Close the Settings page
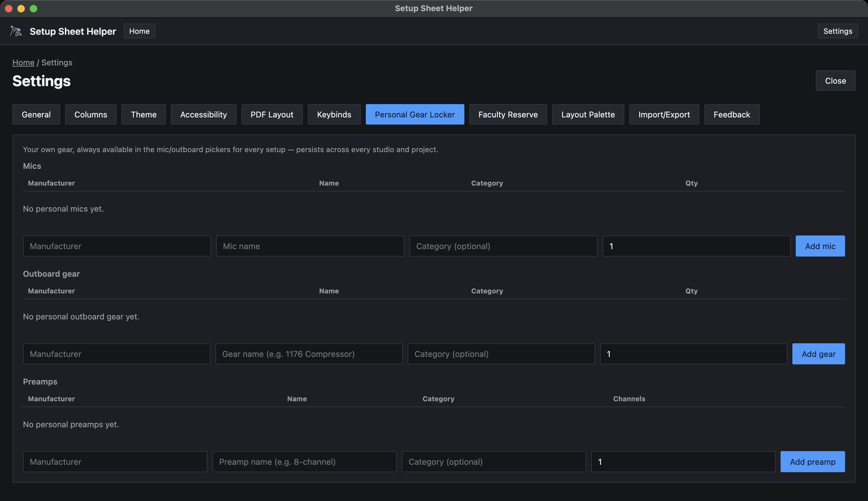868x501 pixels. (x=835, y=81)
